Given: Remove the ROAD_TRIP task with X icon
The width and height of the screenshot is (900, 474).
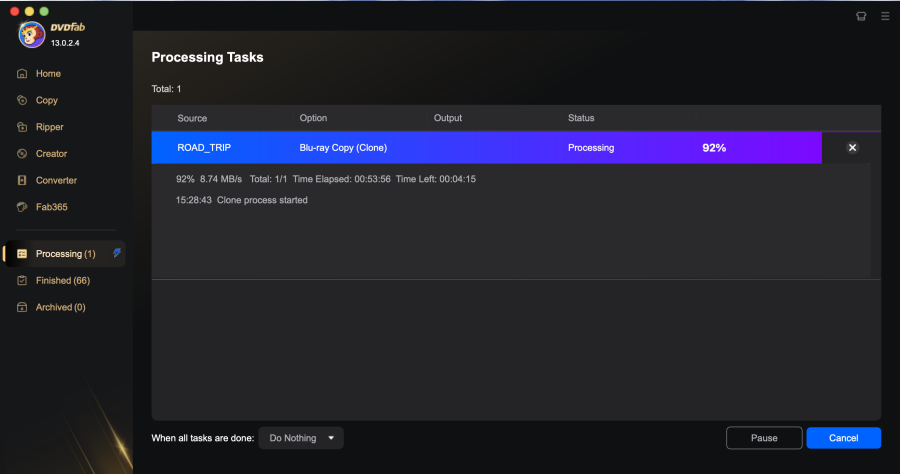Looking at the screenshot, I should pyautogui.click(x=852, y=148).
